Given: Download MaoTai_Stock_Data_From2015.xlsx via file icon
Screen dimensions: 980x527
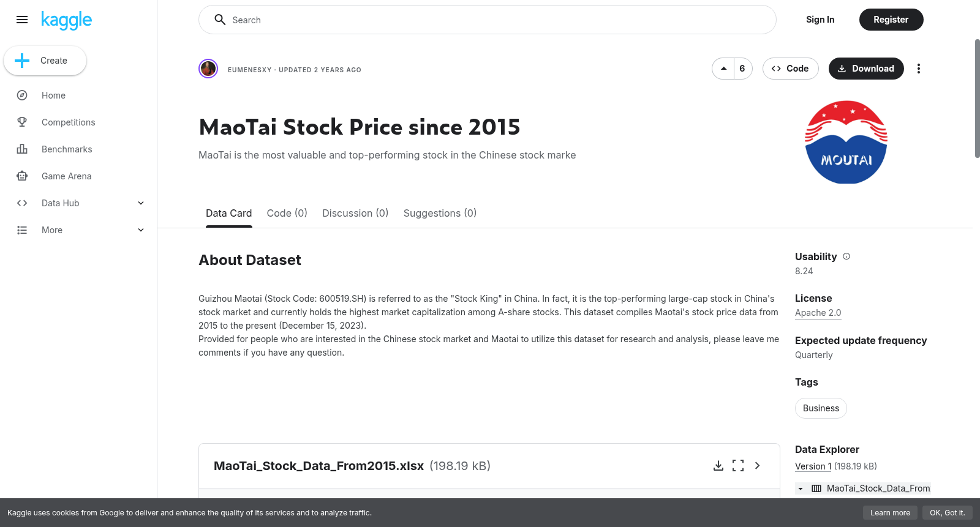Looking at the screenshot, I should coord(718,466).
